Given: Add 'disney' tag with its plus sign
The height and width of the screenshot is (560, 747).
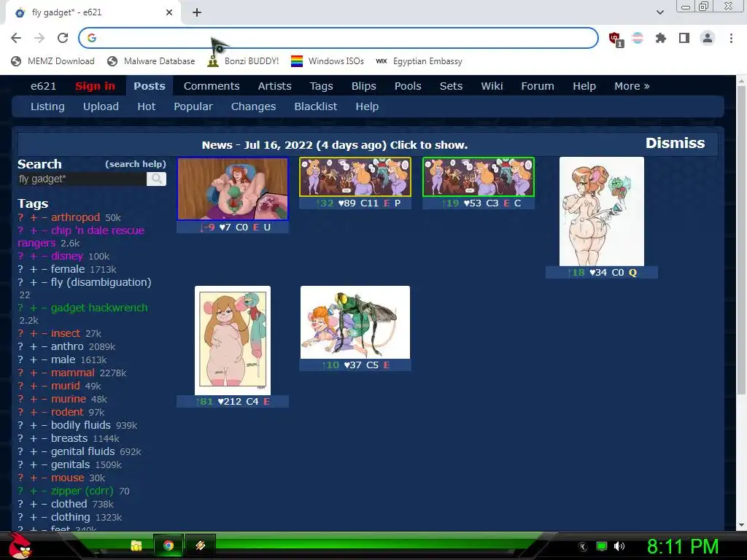Looking at the screenshot, I should (34, 256).
